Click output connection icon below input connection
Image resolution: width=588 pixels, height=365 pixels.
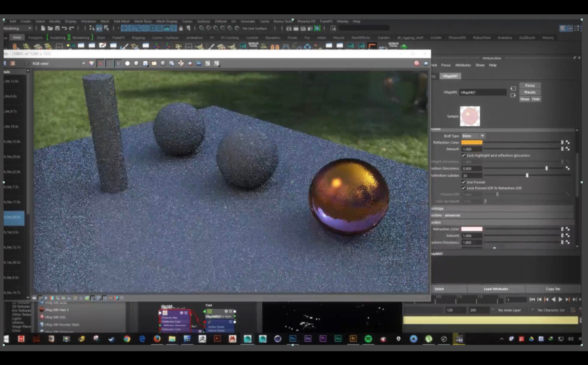[x=513, y=95]
